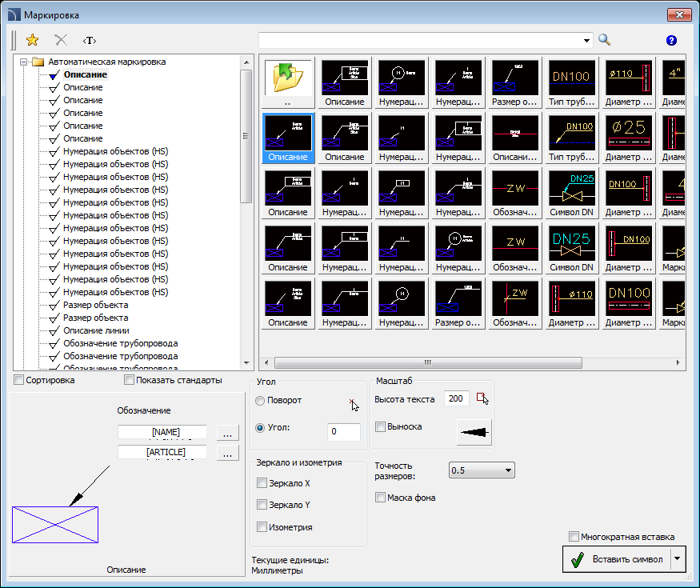Click the Автоматическая маркировка folder icon
Screen dimensions: 700x588
38,62
